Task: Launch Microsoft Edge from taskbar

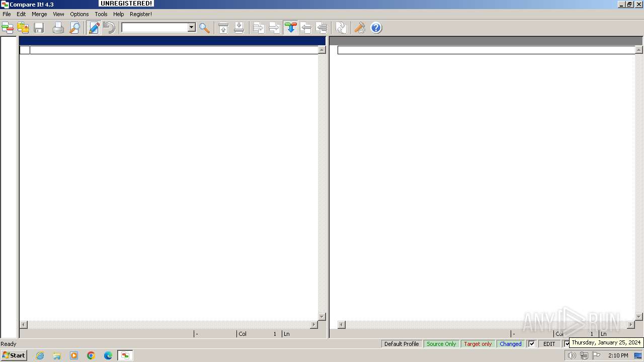Action: pyautogui.click(x=108, y=355)
